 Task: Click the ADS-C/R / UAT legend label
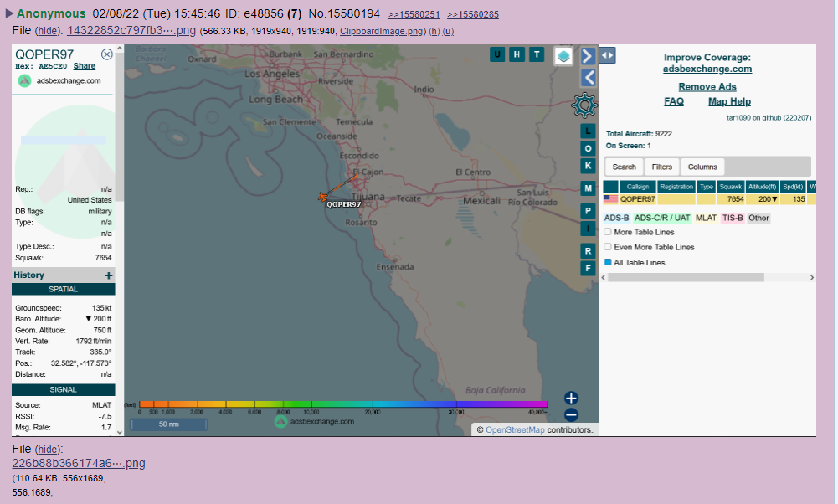(662, 218)
